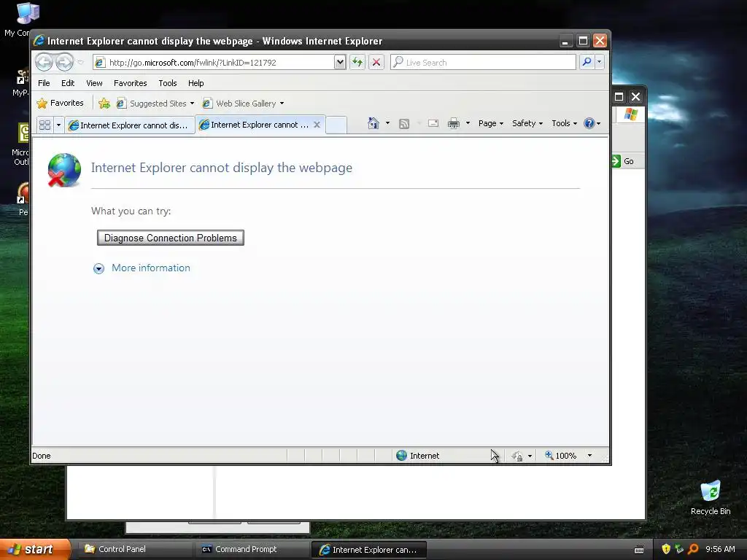Click the security shield tray icon
The image size is (747, 560).
(x=666, y=549)
